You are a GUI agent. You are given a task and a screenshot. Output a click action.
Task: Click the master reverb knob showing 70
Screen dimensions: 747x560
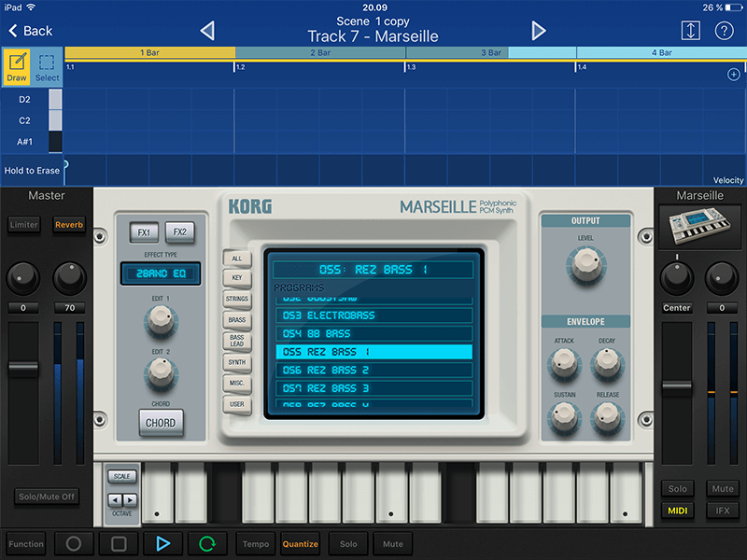tap(69, 277)
